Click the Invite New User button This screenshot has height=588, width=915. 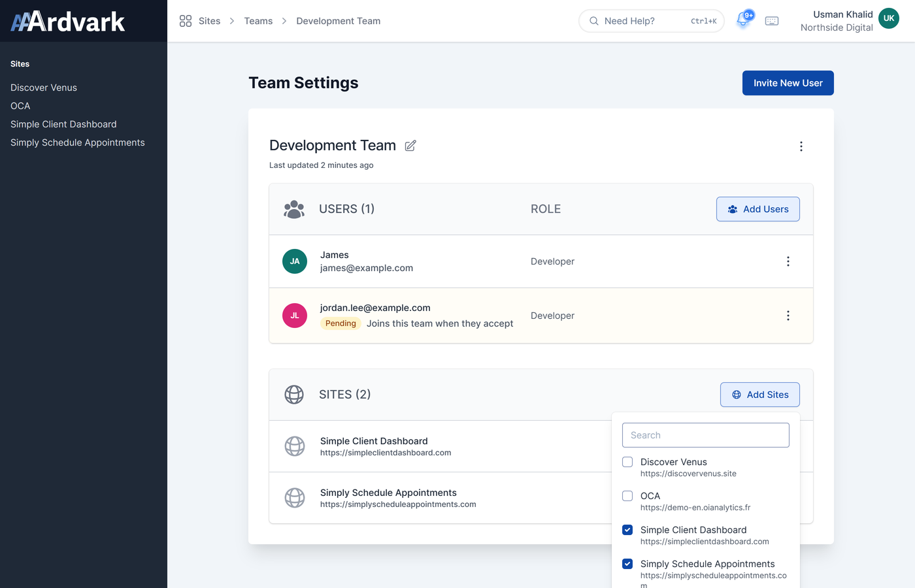click(788, 83)
